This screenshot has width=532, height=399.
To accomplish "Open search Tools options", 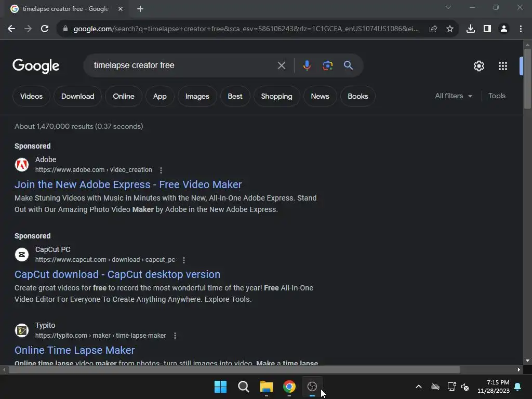I will 497,96.
